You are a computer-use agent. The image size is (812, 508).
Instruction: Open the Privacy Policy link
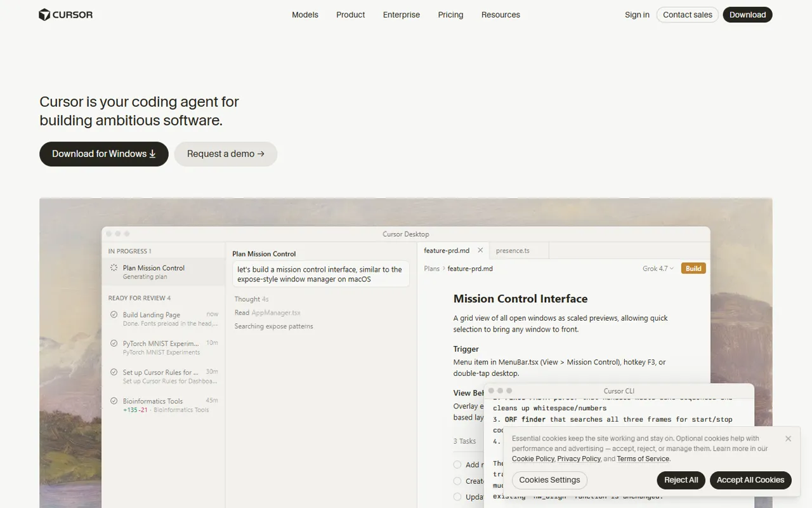tap(579, 458)
